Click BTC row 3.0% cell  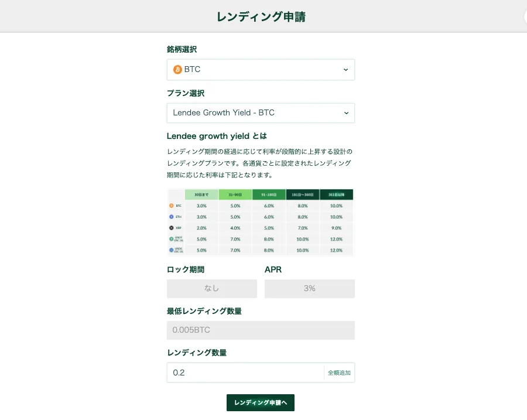click(x=201, y=206)
